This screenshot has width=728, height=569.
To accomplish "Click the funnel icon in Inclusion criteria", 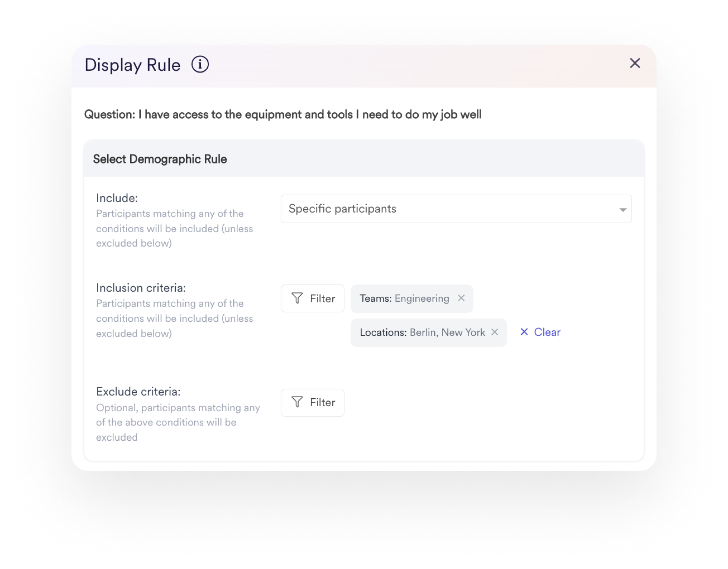I will point(297,298).
